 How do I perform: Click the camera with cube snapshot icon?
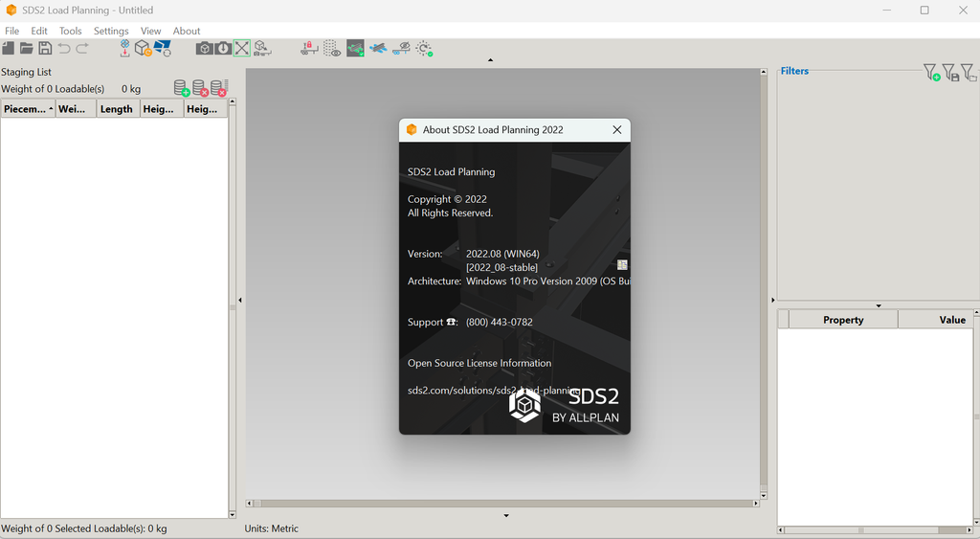coord(204,48)
